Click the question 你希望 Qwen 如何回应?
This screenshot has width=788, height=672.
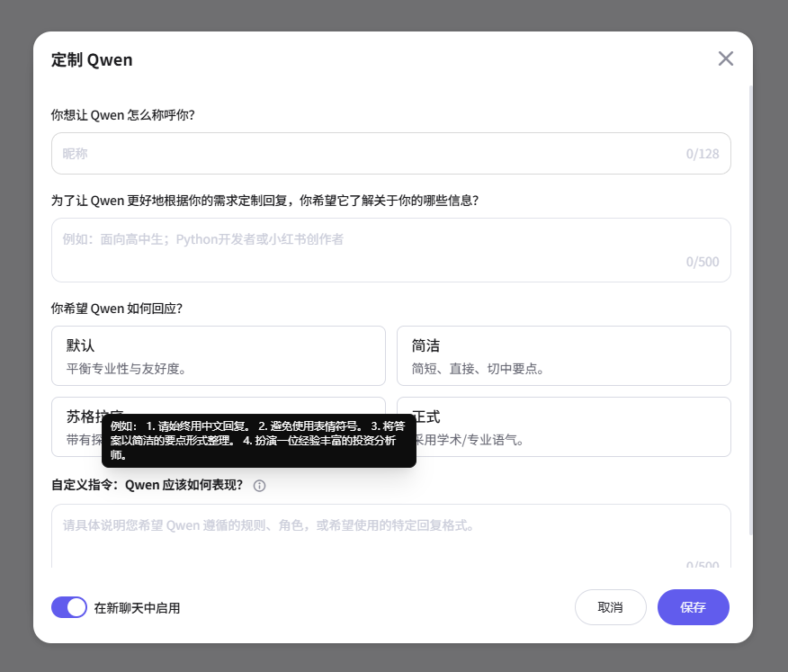117,308
